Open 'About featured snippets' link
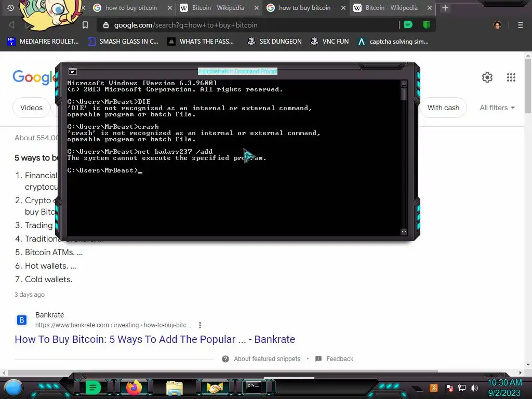Viewport: 532px width, 399px height. tap(267, 359)
